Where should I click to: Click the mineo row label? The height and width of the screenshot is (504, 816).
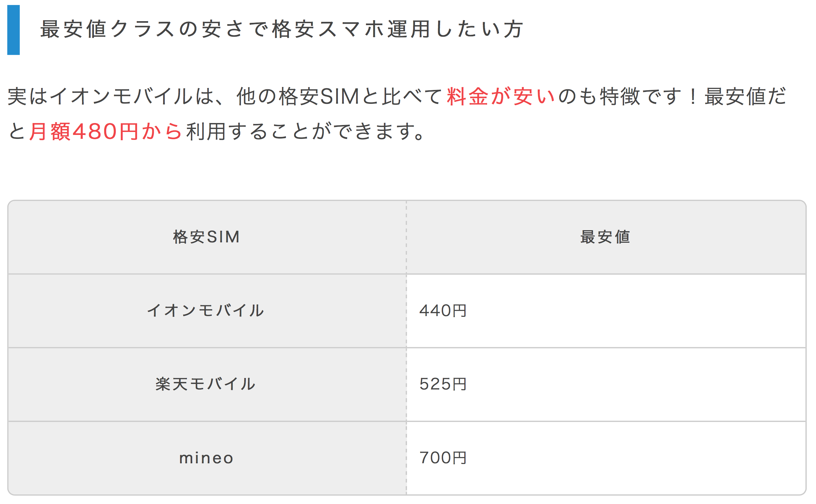click(x=207, y=458)
